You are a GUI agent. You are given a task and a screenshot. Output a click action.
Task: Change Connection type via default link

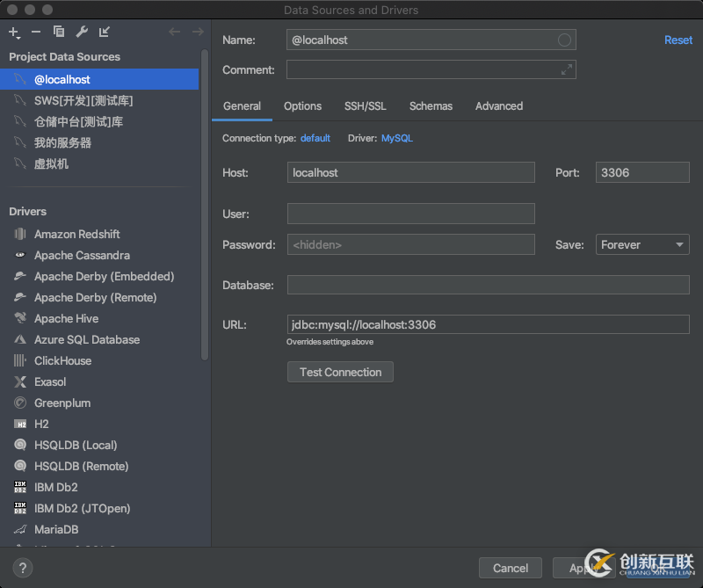coord(315,138)
